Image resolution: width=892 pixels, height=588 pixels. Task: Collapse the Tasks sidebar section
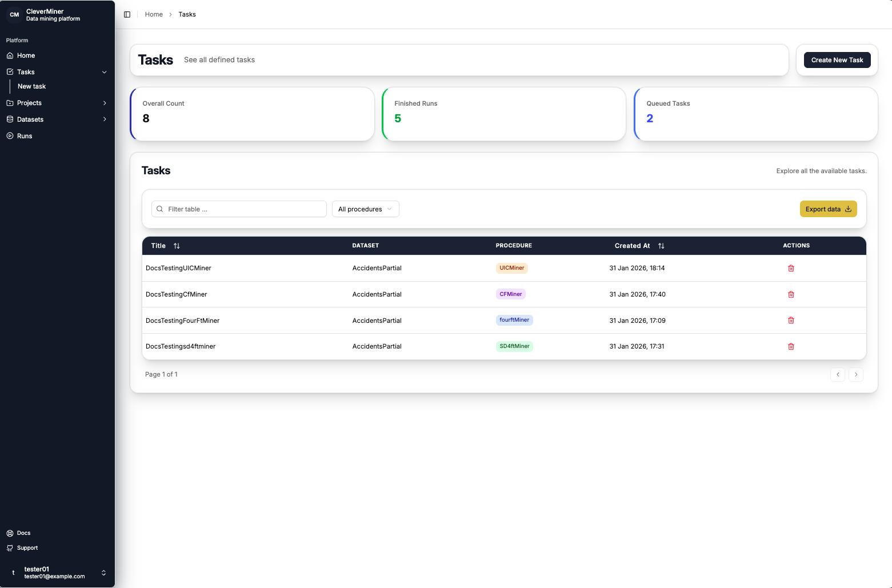[105, 71]
